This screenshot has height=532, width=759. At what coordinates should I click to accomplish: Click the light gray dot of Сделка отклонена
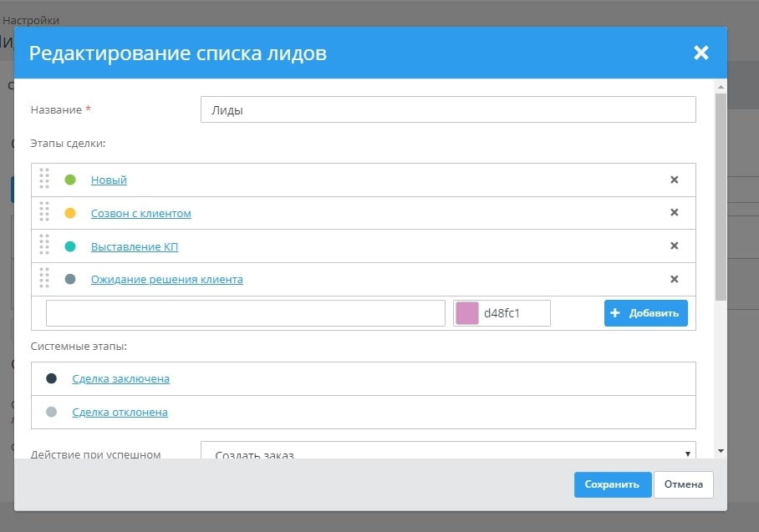point(51,412)
